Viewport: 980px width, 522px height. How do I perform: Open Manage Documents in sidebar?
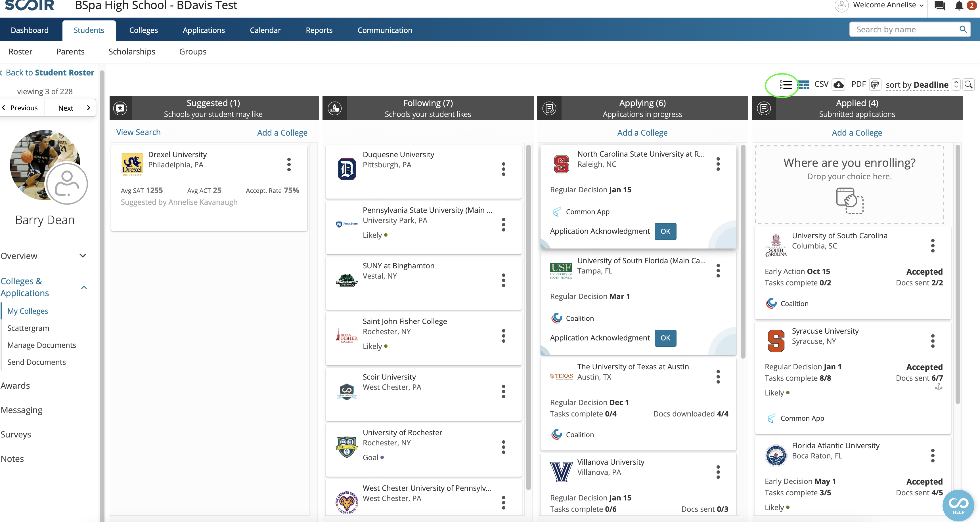41,345
